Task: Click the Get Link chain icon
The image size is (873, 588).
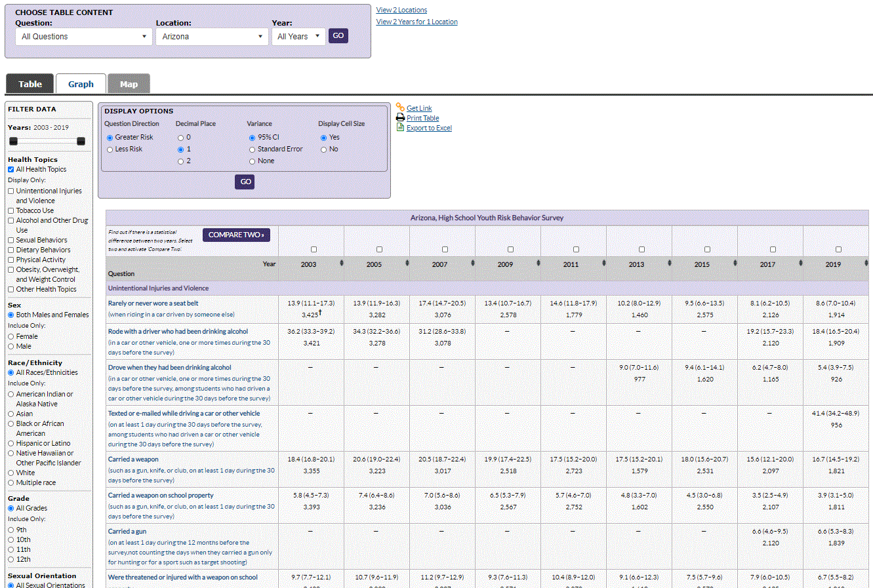Action: [x=400, y=107]
